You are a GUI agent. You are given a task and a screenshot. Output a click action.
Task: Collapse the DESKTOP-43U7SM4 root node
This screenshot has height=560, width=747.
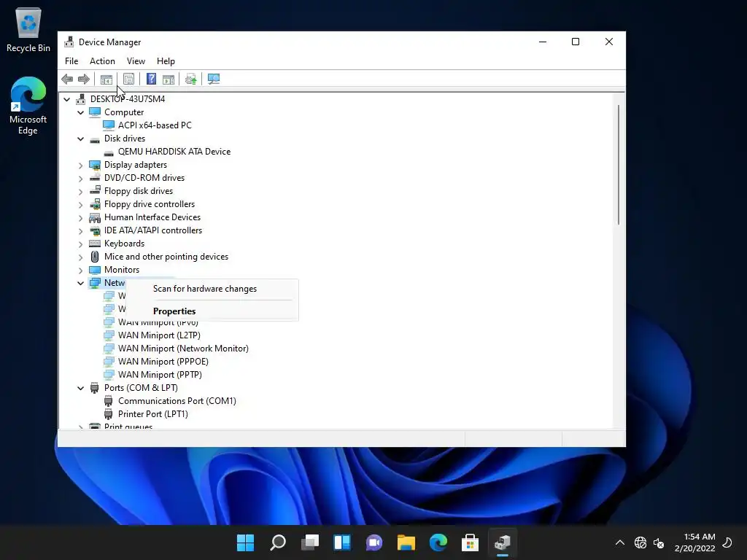(66, 99)
